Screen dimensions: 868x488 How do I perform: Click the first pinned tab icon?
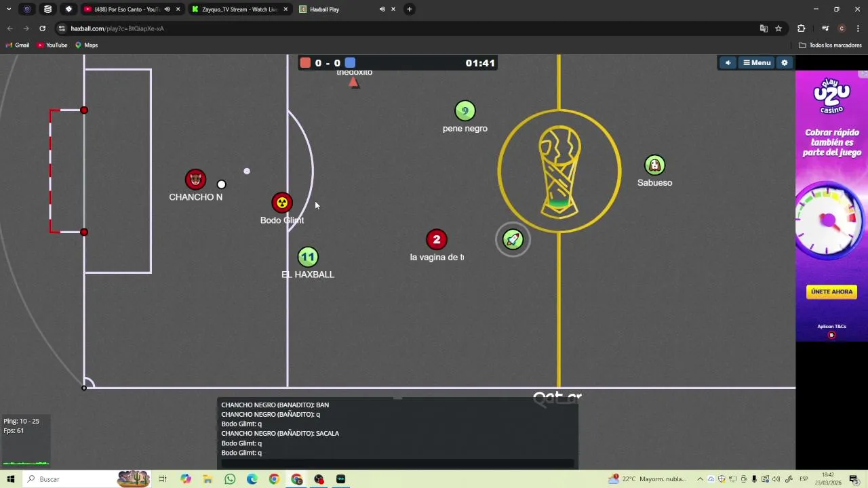click(27, 9)
